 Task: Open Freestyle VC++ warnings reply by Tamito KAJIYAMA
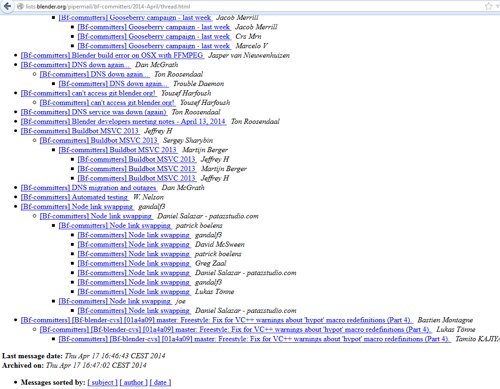pyautogui.click(x=255, y=339)
